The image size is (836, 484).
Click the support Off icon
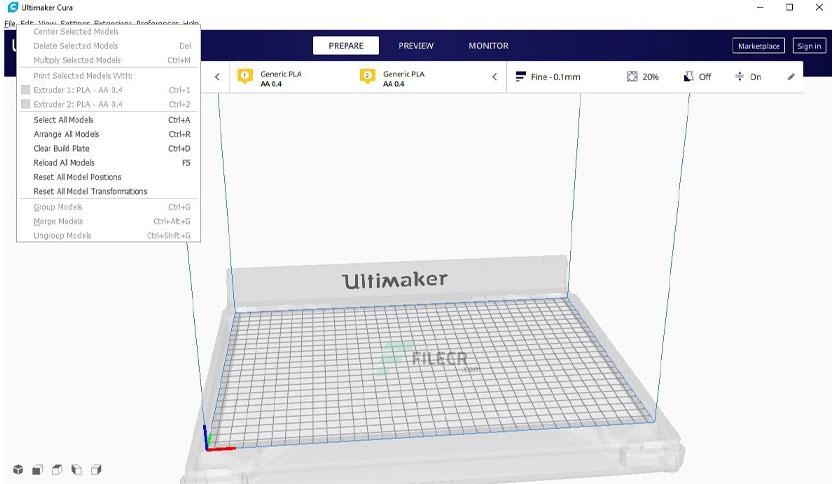[688, 77]
